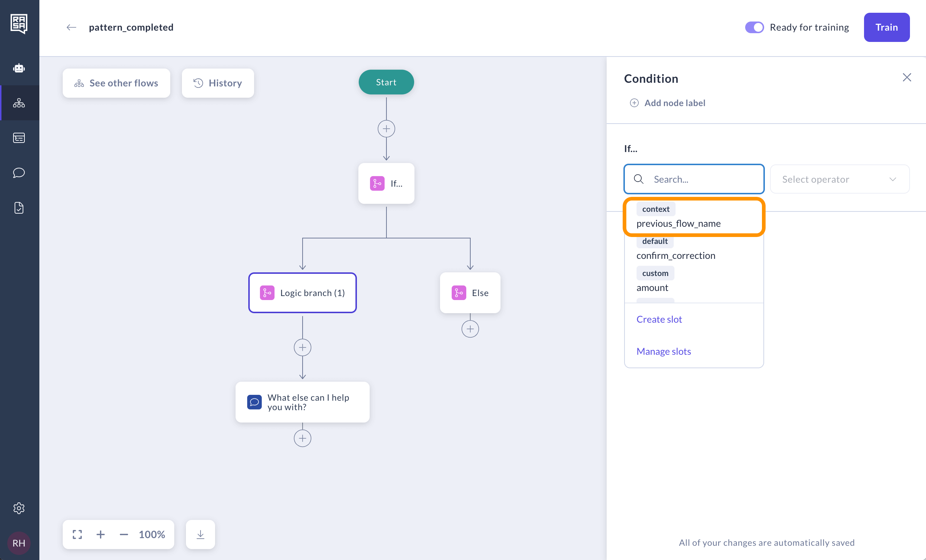Click the fit-to-view icon in canvas controls
The height and width of the screenshot is (560, 926).
pos(77,534)
